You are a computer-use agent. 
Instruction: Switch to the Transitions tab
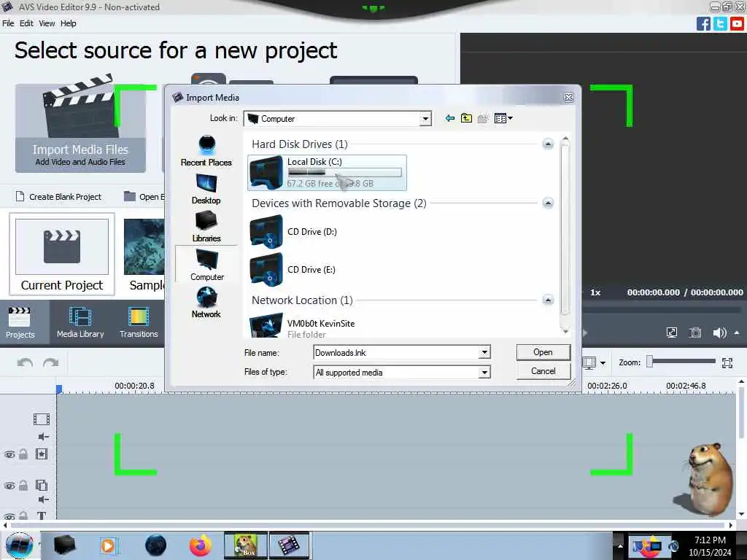(139, 322)
